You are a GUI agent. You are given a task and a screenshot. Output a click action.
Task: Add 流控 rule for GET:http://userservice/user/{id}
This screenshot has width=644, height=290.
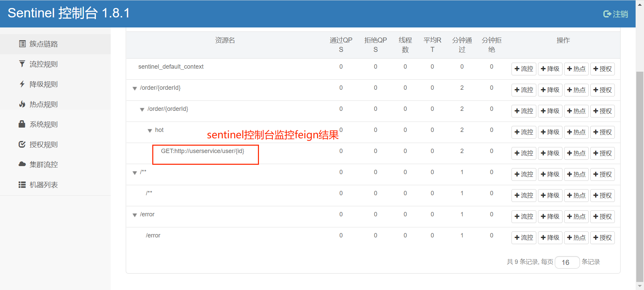524,153
